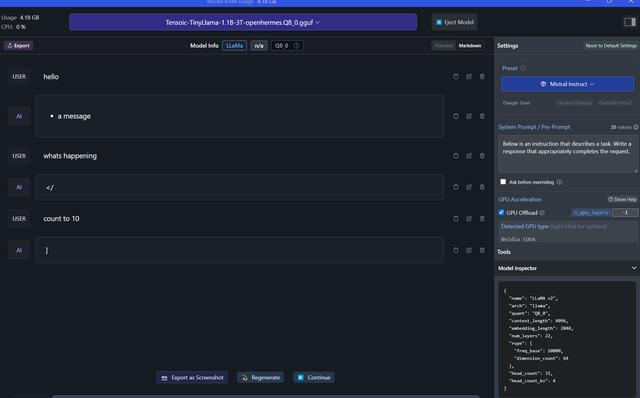
Task: Click the info icon in Q8_0 tag
Action: 297,46
